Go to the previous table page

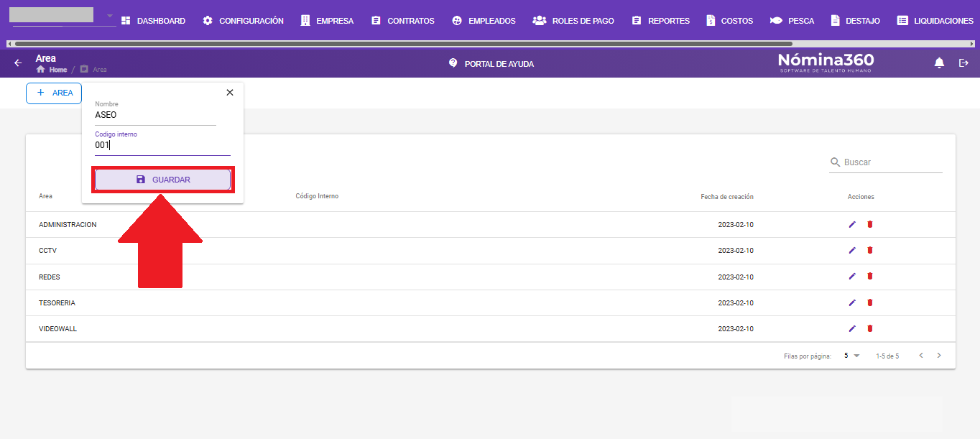pyautogui.click(x=922, y=356)
